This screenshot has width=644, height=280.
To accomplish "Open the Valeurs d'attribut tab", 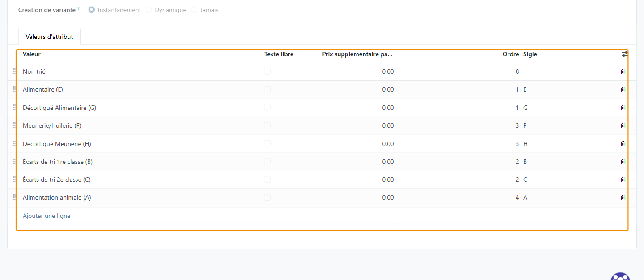I will click(49, 37).
